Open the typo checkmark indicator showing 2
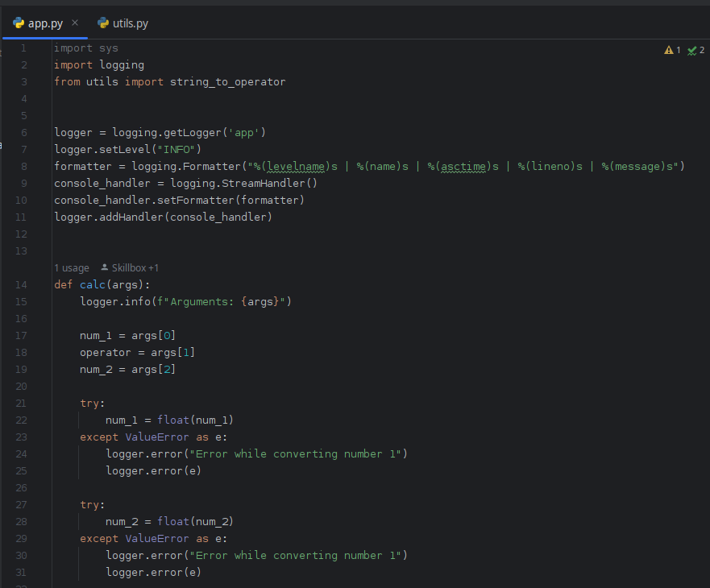The width and height of the screenshot is (710, 588). coord(696,50)
